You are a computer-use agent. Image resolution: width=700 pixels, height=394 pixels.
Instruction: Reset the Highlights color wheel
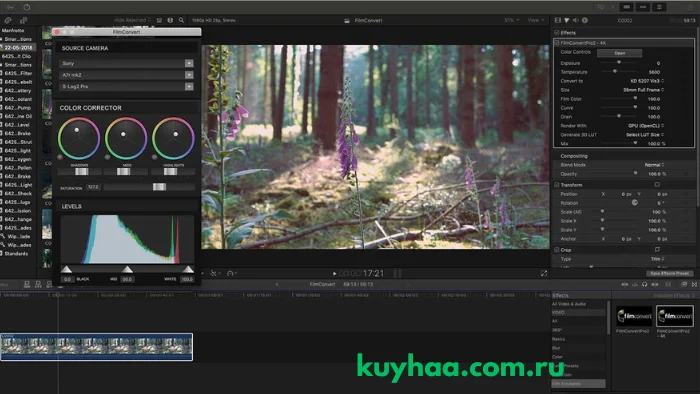(x=154, y=157)
